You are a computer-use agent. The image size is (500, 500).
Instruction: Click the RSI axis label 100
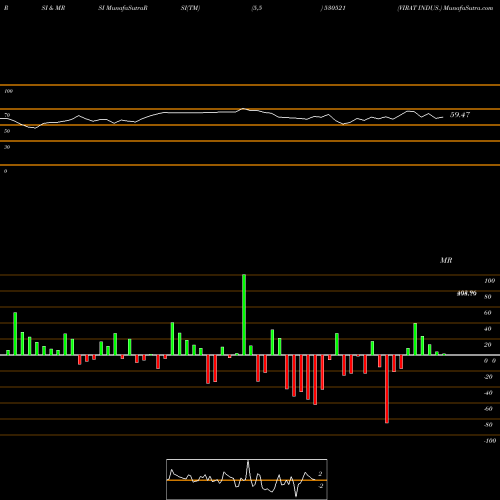(8, 91)
